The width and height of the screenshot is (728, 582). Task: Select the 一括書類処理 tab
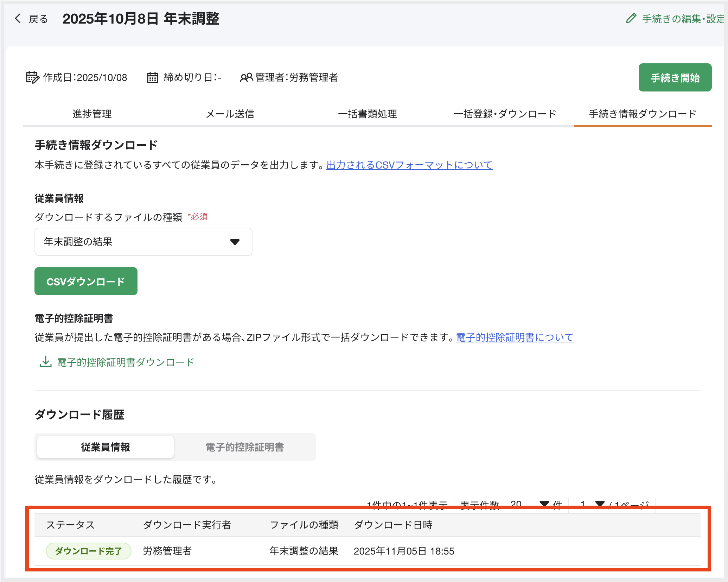(368, 114)
